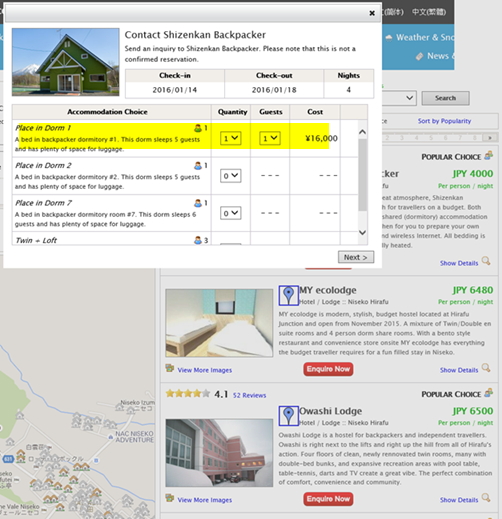This screenshot has width=502, height=519.
Task: Click the guest icon for Place in Dorm 7
Action: [x=198, y=203]
